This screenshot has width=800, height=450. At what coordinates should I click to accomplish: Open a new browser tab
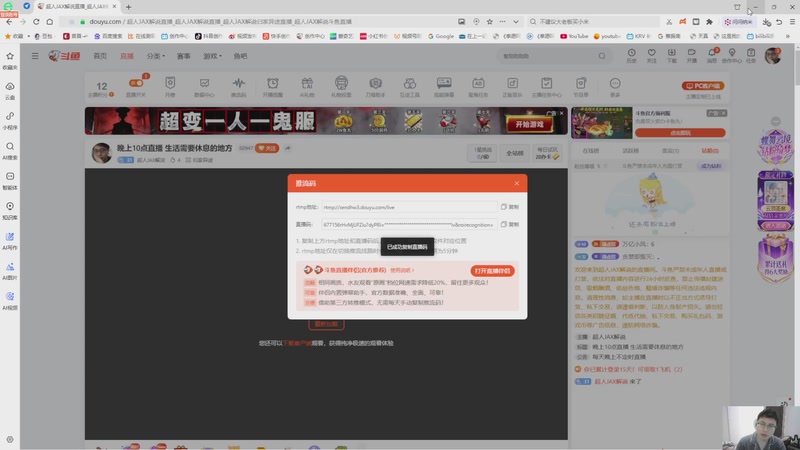128,7
